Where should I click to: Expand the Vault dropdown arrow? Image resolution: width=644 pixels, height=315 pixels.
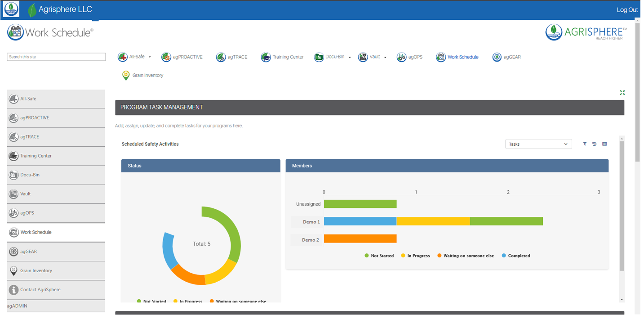(x=385, y=57)
